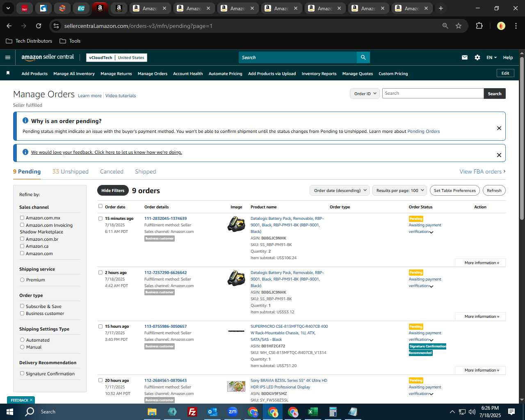Click in the order search input field
Viewport: 525px width, 420px height.
(433, 94)
